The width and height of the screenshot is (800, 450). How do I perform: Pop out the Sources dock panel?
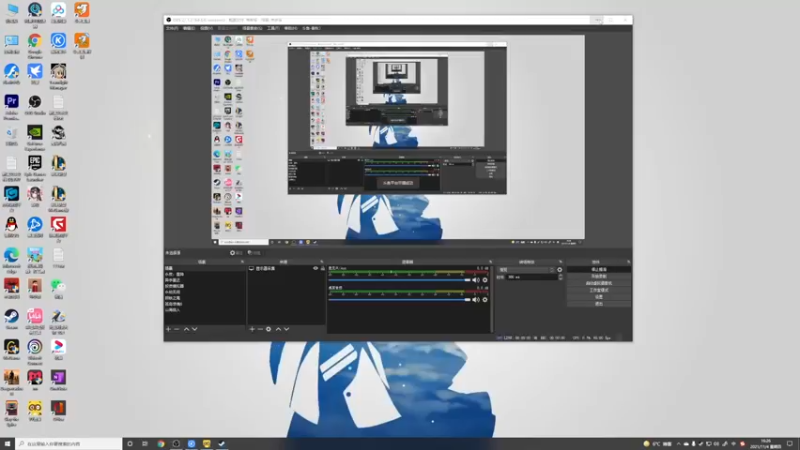[322, 262]
